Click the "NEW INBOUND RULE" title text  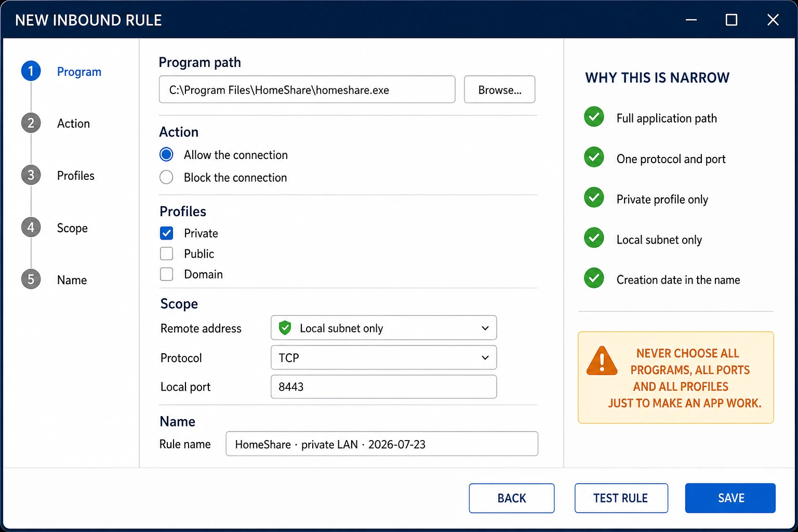click(88, 20)
